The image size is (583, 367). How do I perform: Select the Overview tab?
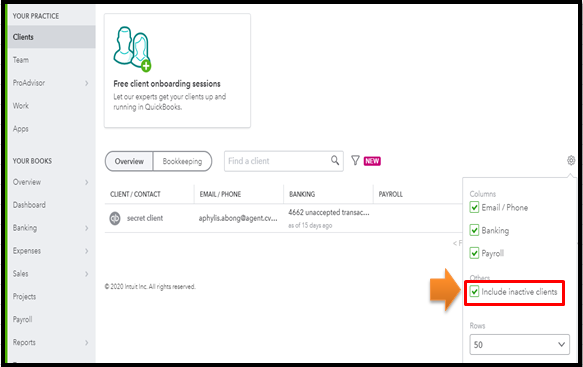pos(129,161)
